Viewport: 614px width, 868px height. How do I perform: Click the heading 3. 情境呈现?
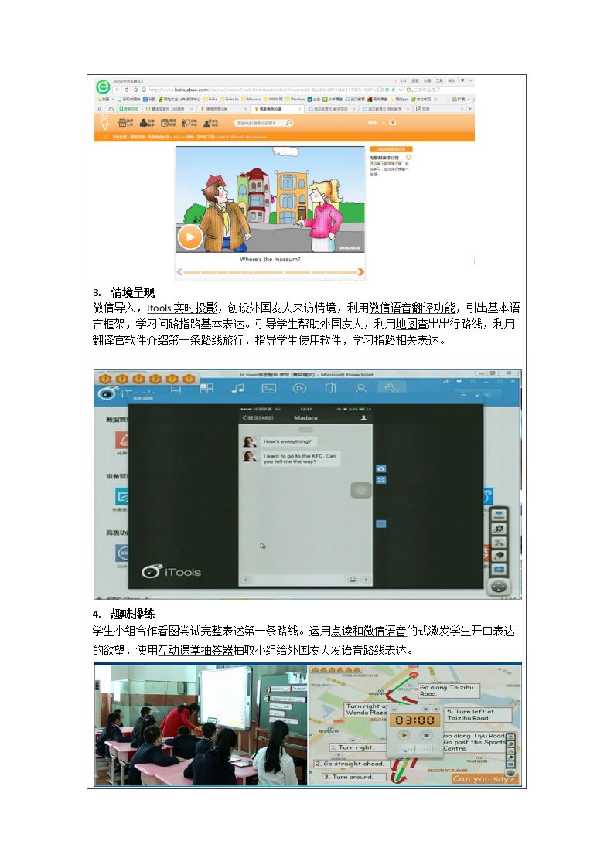124,292
